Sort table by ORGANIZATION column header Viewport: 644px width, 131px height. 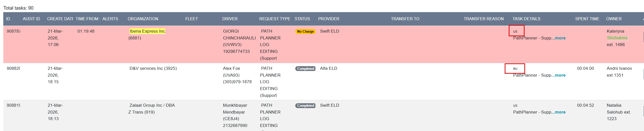pos(143,19)
